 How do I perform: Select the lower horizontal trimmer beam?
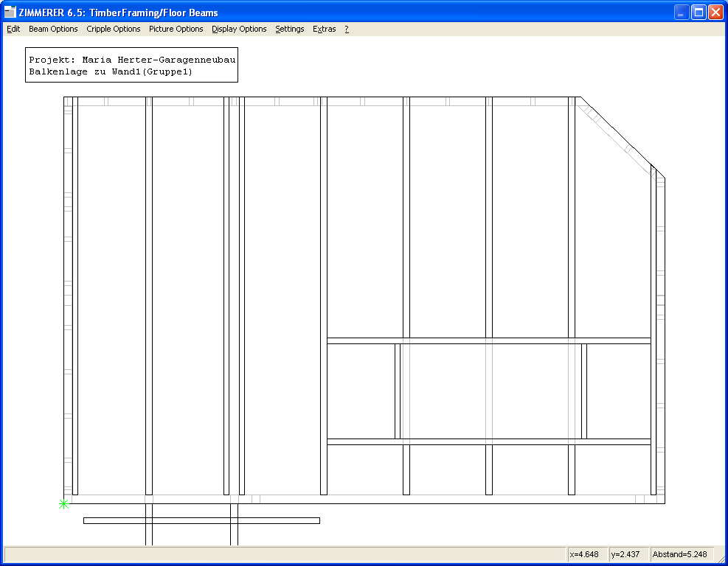tap(488, 441)
